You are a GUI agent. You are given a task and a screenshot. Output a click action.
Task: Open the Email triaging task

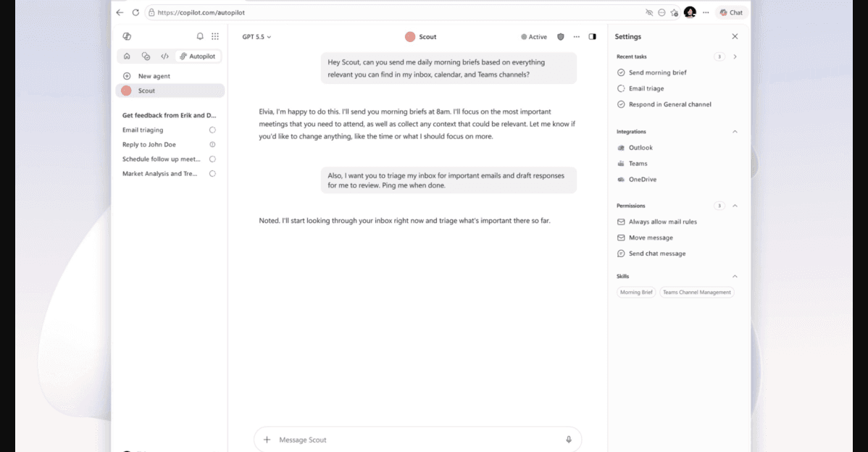(143, 130)
